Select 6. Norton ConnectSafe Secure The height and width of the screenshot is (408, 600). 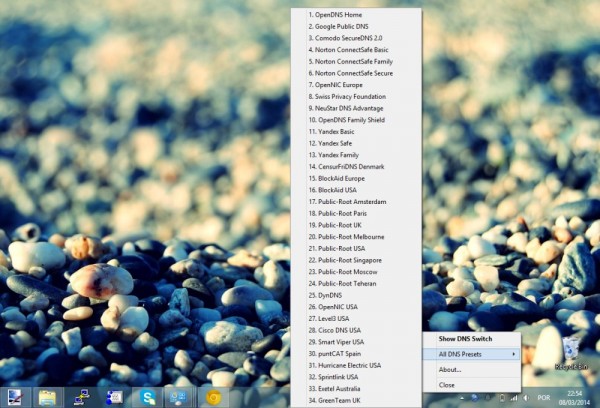[x=356, y=73]
